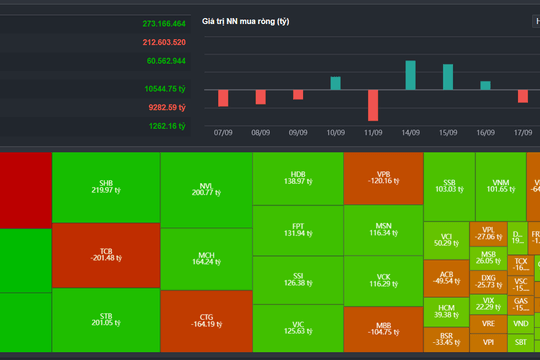Viewport: 540px width, 360px height.
Task: Click the STB 201.05 tỷ tile
Action: pos(106,320)
